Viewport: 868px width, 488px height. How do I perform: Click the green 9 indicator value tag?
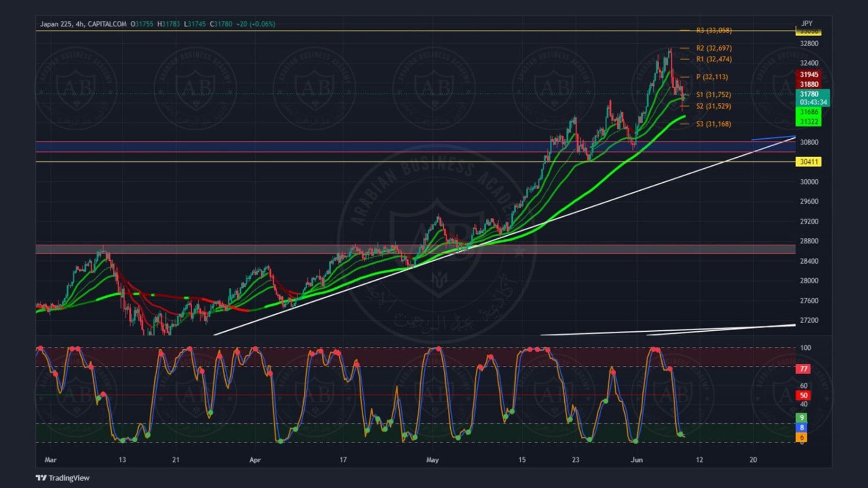point(801,417)
